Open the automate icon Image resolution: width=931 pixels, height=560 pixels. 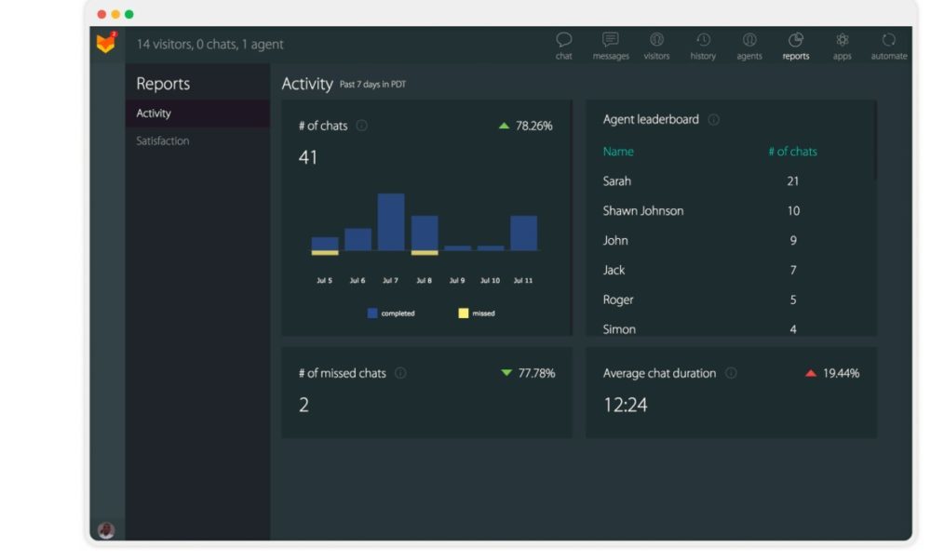point(888,40)
